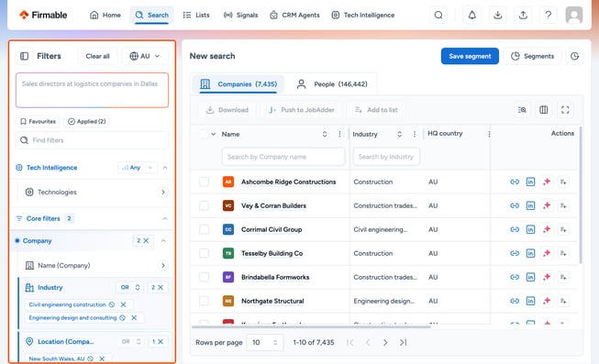Open Tech Intelligence Any dropdown

tap(138, 167)
